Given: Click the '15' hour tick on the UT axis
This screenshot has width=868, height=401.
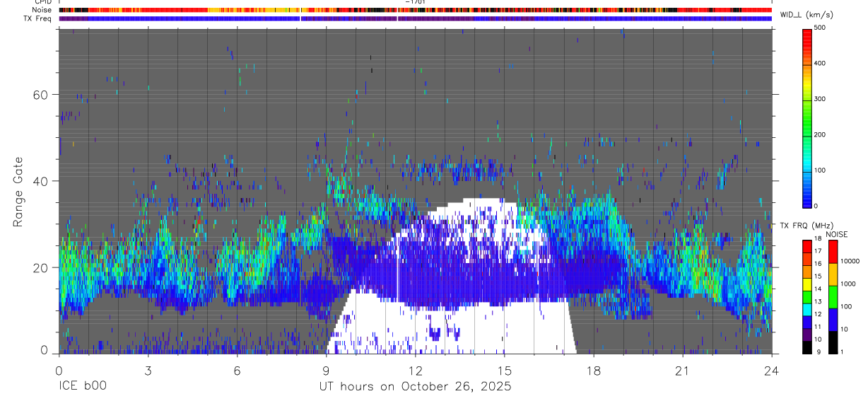Looking at the screenshot, I should tap(504, 370).
